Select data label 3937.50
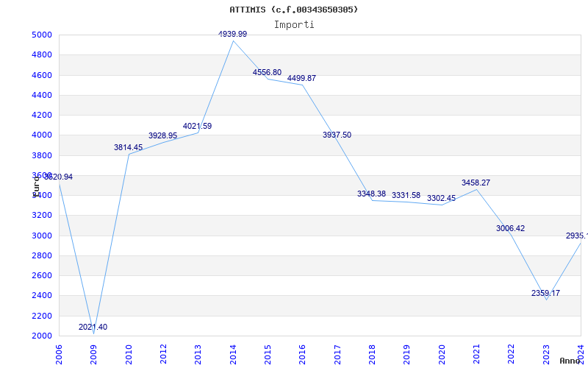This screenshot has height=368, width=588. [337, 135]
